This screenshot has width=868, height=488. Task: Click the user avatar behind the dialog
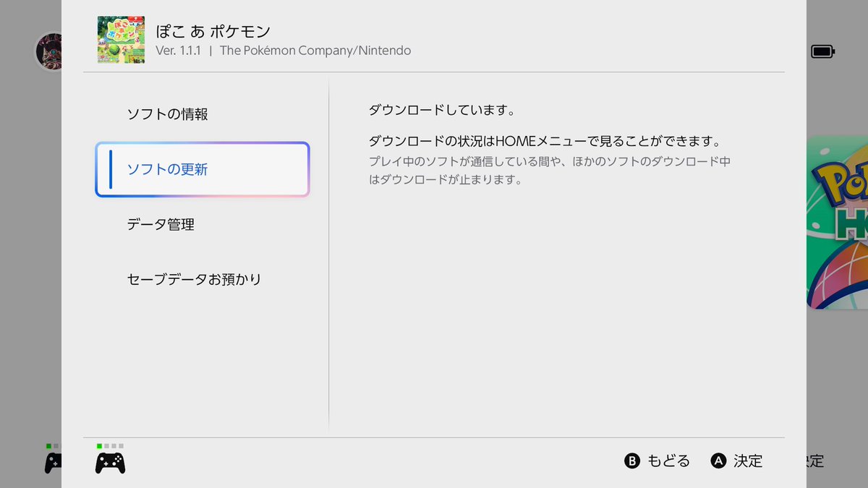48,51
